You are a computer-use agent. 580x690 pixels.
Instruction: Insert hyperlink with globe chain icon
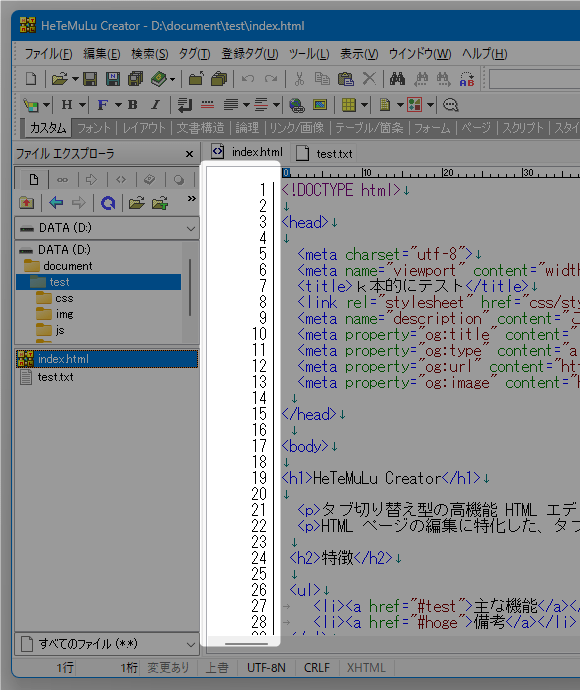[x=297, y=105]
